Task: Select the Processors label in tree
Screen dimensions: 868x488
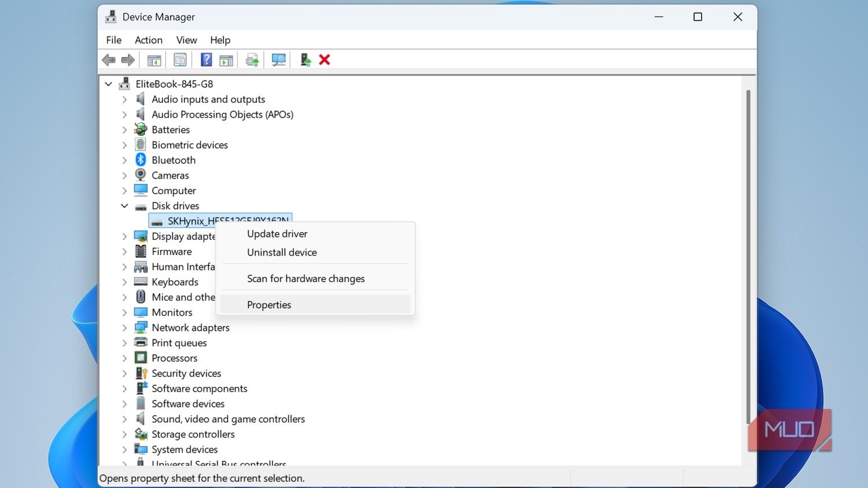Action: coord(174,358)
